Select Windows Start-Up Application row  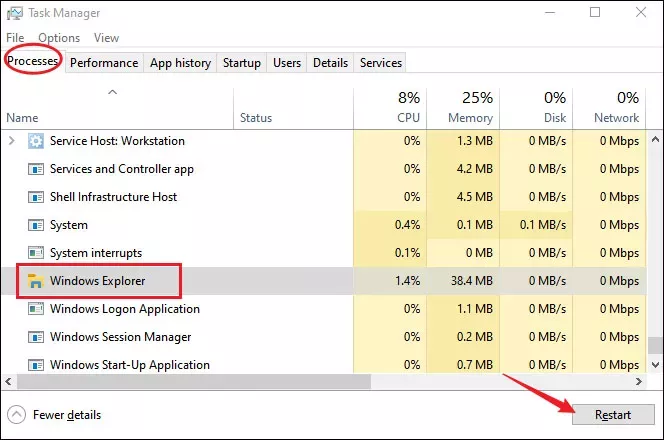pos(324,363)
